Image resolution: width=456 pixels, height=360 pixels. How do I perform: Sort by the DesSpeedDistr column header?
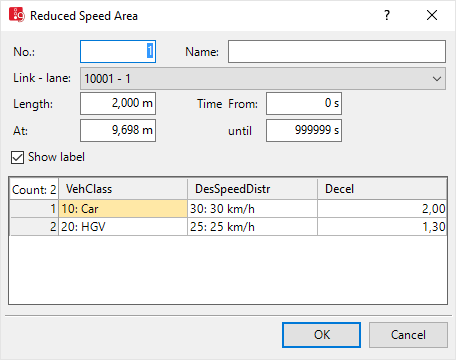252,189
